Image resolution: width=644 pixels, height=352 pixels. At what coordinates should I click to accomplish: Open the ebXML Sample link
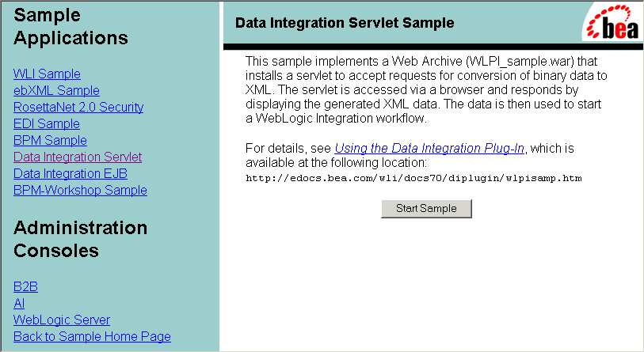point(56,90)
